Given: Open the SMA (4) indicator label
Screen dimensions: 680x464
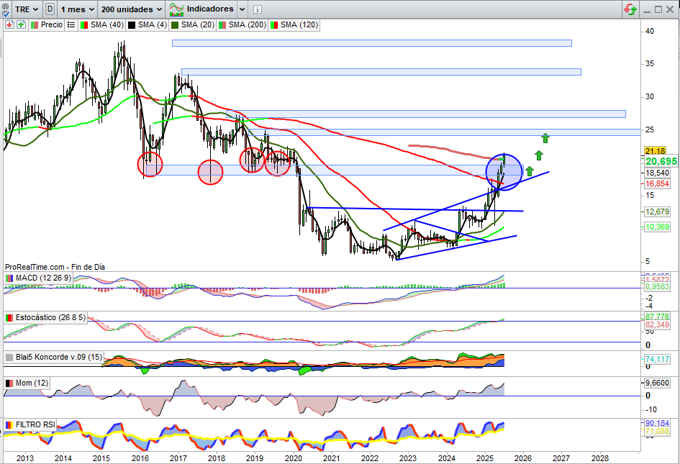Looking at the screenshot, I should coord(152,25).
